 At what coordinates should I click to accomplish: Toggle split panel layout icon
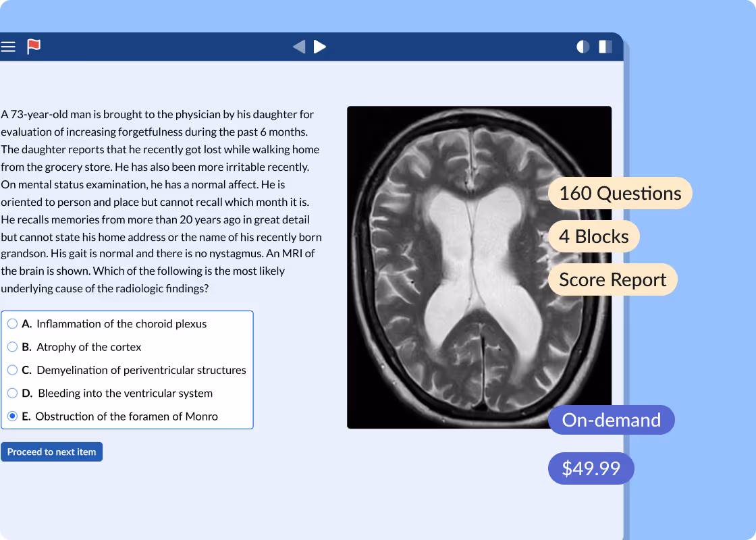605,47
